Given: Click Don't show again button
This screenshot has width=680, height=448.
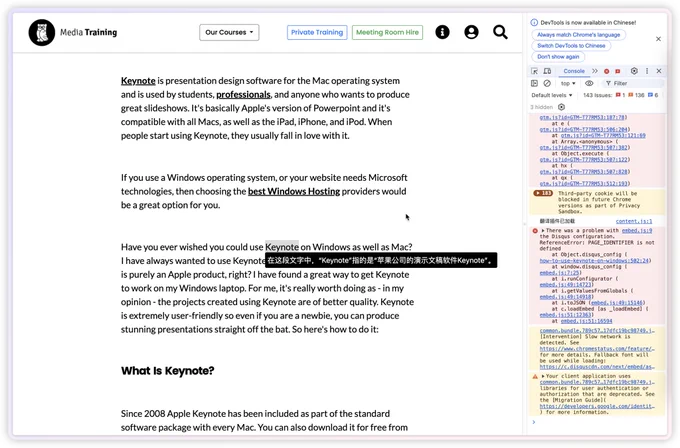Looking at the screenshot, I should 558,57.
